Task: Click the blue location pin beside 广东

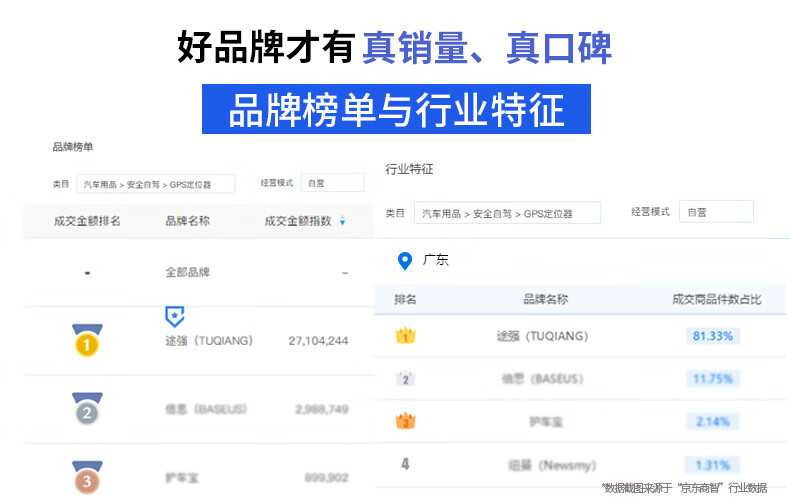Action: 404,260
